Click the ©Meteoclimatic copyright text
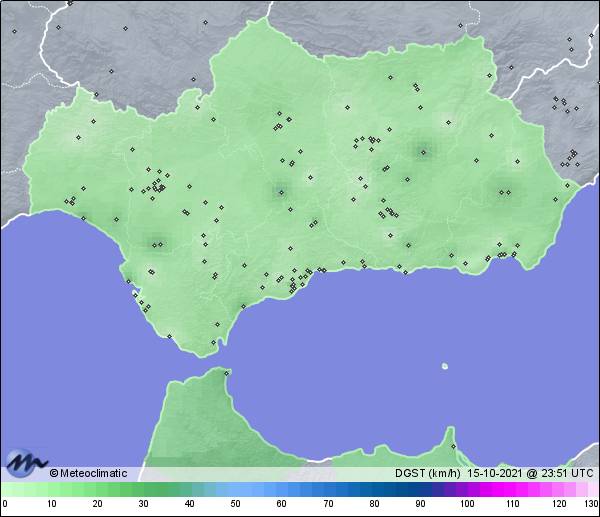This screenshot has height=517, width=600. pyautogui.click(x=88, y=473)
